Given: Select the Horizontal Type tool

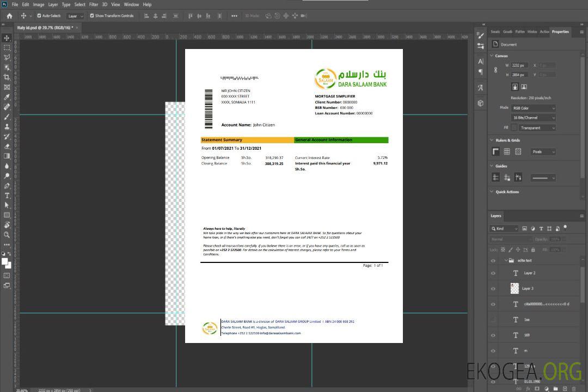Looking at the screenshot, I should coord(7,195).
